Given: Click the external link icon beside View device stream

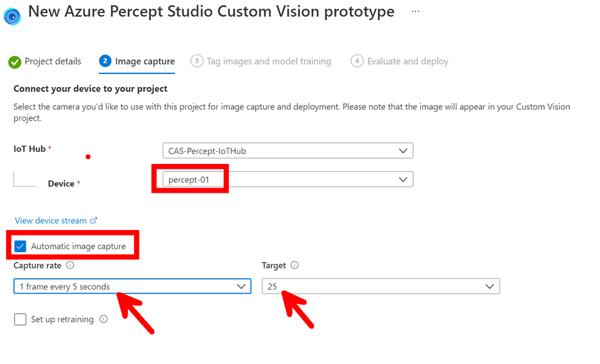Looking at the screenshot, I should [94, 220].
